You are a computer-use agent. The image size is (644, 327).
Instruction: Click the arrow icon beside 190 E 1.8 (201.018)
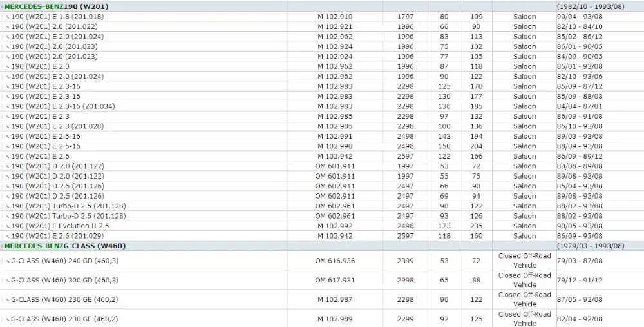[8, 17]
